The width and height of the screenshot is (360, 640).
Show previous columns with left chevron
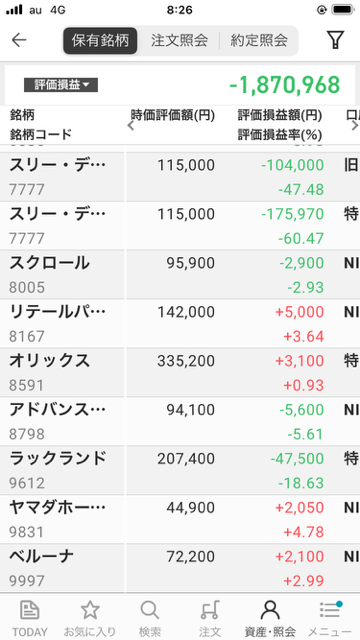[x=131, y=126]
